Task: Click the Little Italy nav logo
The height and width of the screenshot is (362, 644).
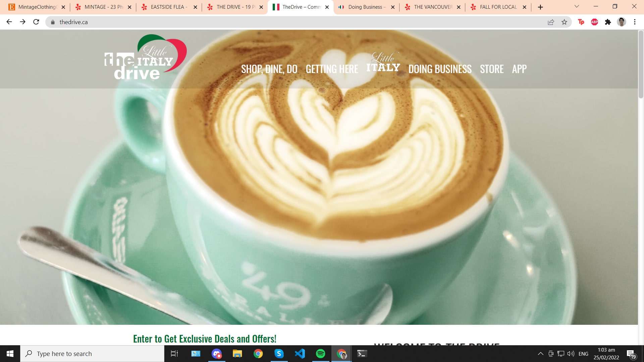Action: click(x=383, y=62)
